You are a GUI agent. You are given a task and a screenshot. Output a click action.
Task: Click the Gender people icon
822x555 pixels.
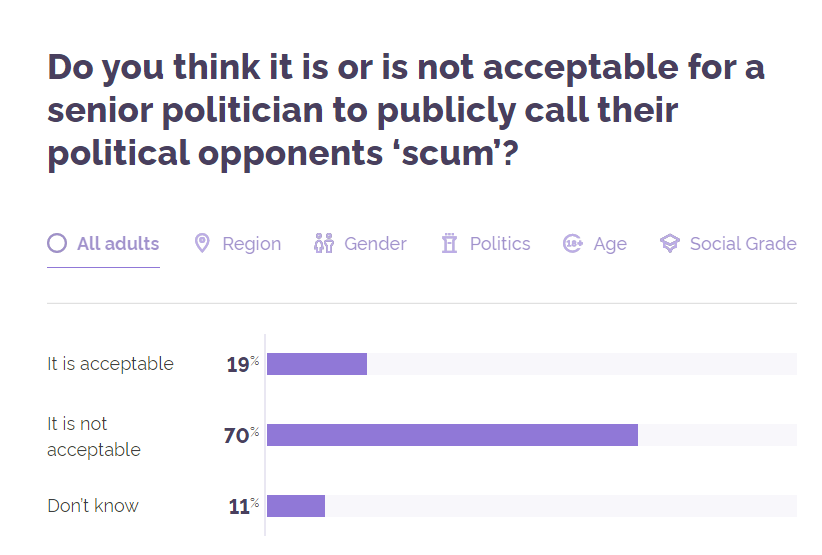point(323,243)
